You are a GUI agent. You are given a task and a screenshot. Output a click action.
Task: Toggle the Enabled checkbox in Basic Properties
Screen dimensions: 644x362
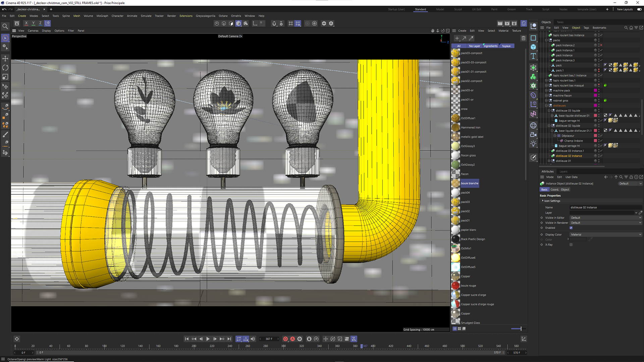pos(571,228)
